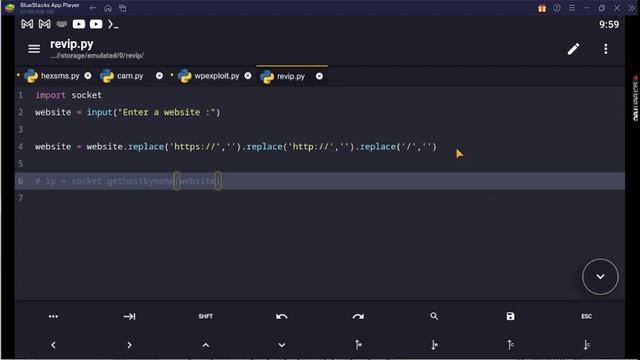640x360 pixels.
Task: Move cursor right with arrow key
Action: tap(129, 345)
